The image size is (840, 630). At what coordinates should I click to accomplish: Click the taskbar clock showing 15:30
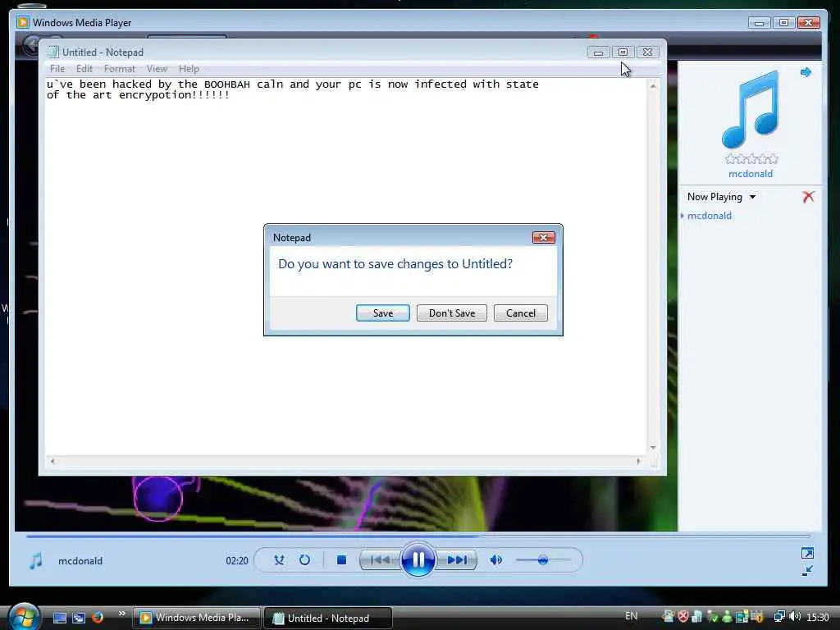[x=818, y=617]
